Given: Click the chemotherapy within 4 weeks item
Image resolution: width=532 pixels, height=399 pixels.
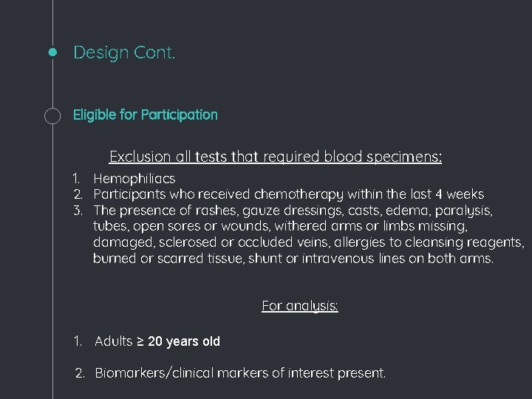Looking at the screenshot, I should [x=289, y=194].
